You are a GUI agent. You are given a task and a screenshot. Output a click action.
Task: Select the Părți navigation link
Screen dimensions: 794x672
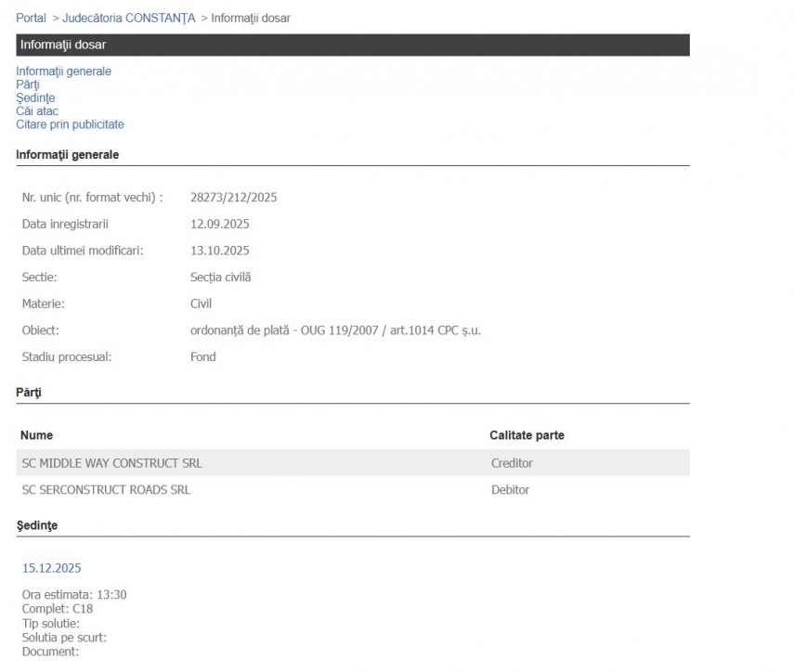(28, 84)
